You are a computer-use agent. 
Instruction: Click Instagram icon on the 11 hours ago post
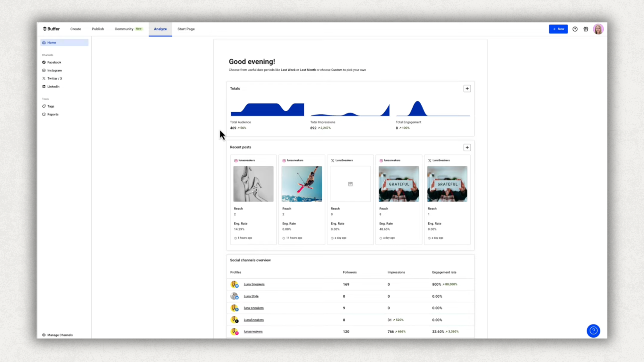click(284, 161)
